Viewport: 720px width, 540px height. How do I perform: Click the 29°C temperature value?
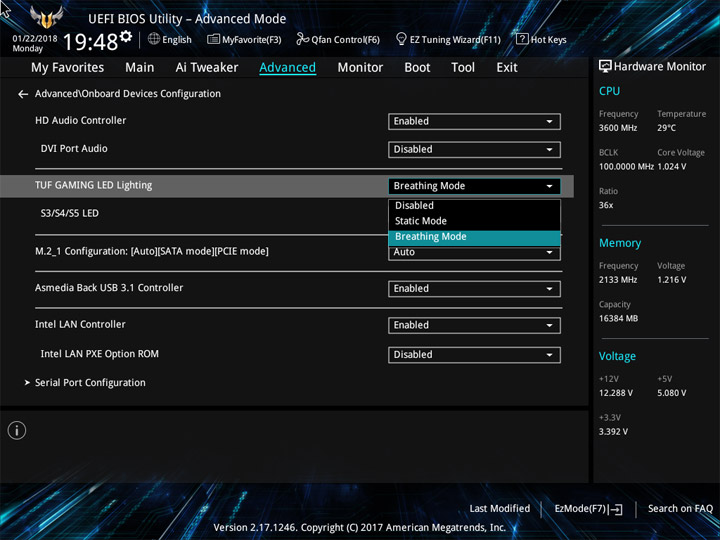click(x=666, y=128)
